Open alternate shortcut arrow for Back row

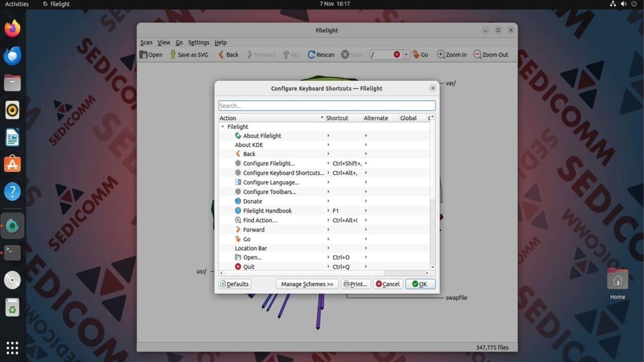[366, 154]
